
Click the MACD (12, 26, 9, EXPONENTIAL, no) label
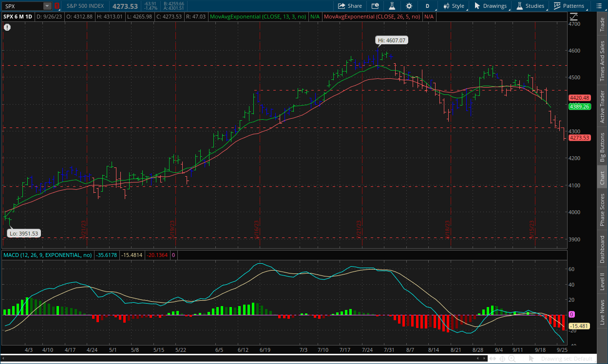pos(48,255)
